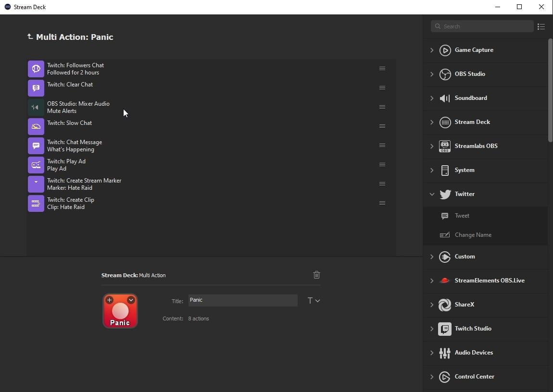Select the Twitch Slow Chat icon
Viewport: 553px width, 392px height.
36,126
